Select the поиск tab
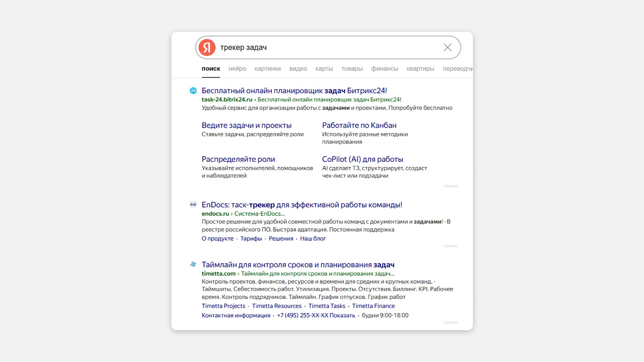Screen dimensions: 644x362 [211, 69]
